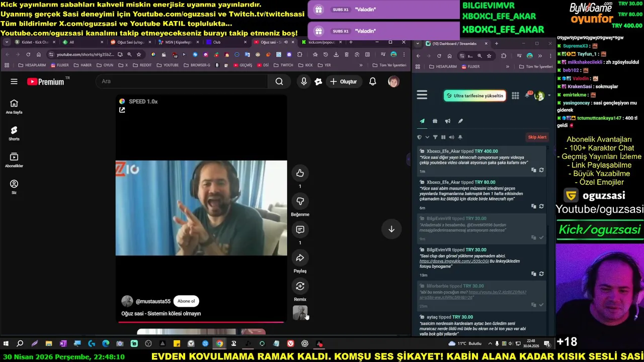The width and height of the screenshot is (644, 362).
Task: Open YouTube notifications bell
Action: pyautogui.click(x=373, y=81)
